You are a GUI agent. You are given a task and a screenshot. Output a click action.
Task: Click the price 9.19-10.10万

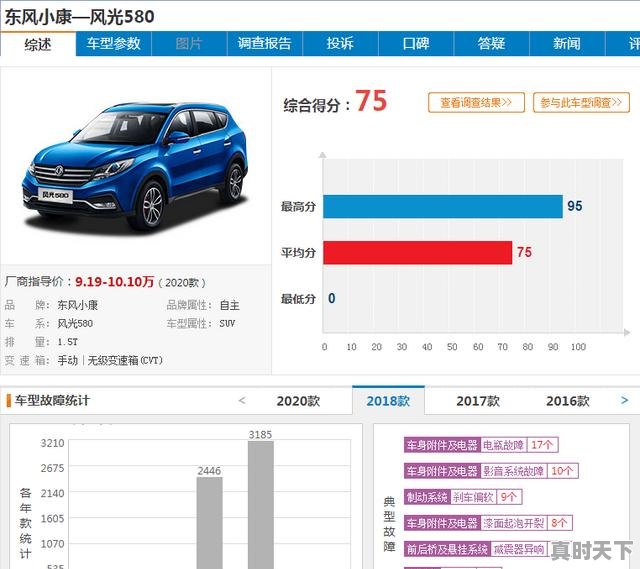pyautogui.click(x=115, y=282)
